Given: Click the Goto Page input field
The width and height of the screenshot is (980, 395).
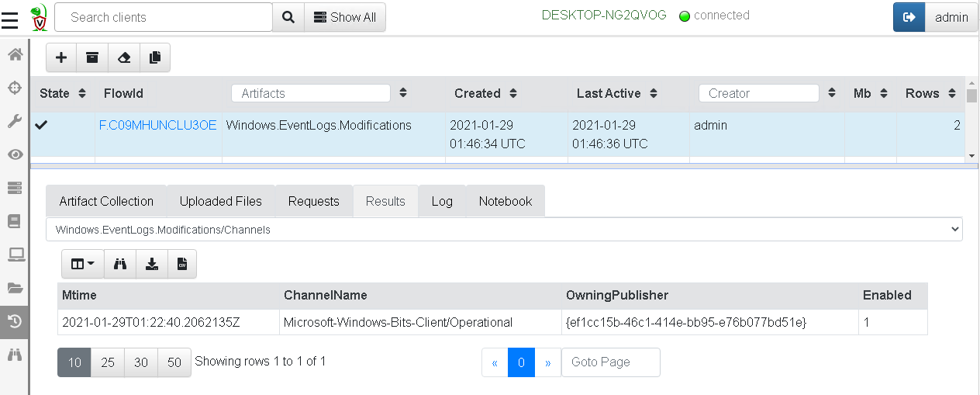Looking at the screenshot, I should pos(610,362).
